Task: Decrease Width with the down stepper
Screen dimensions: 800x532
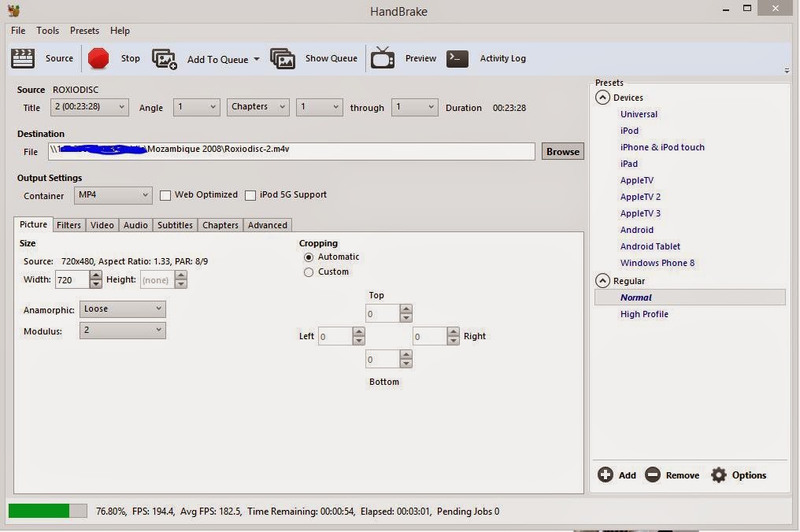Action: [x=95, y=284]
